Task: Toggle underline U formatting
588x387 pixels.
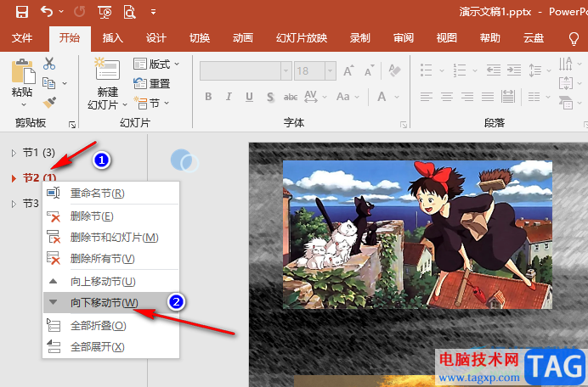Action: pyautogui.click(x=249, y=97)
